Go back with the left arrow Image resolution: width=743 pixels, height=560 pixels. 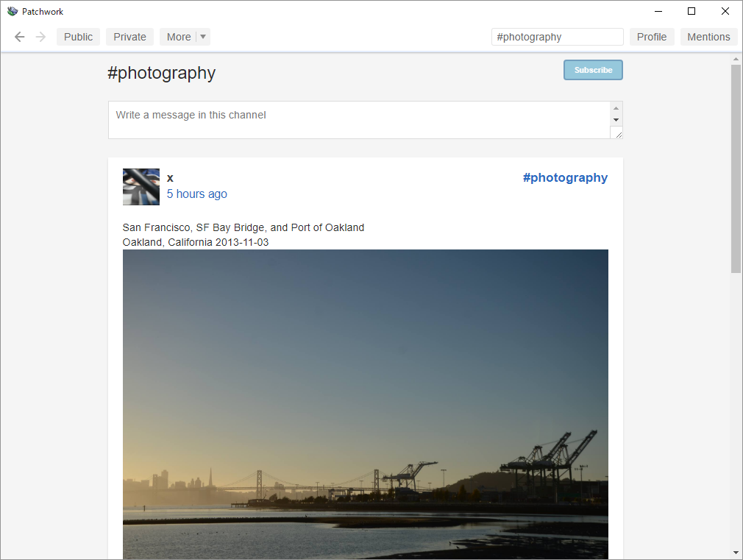pyautogui.click(x=20, y=37)
